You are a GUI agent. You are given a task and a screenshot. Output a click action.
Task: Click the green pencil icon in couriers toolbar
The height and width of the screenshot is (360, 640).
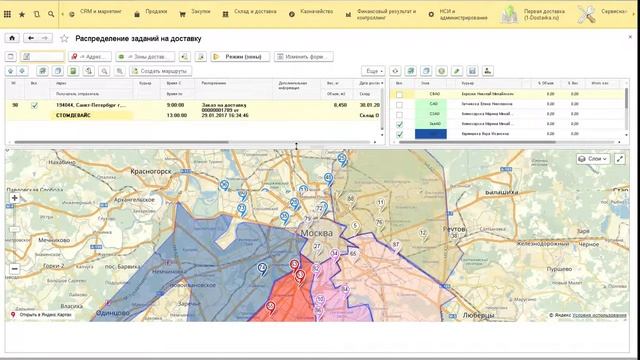(x=457, y=71)
